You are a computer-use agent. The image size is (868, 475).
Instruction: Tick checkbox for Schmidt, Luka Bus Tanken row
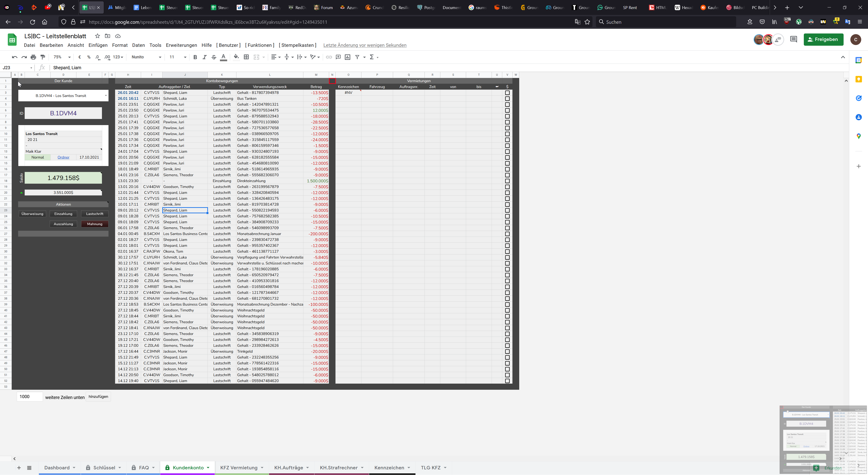(507, 98)
